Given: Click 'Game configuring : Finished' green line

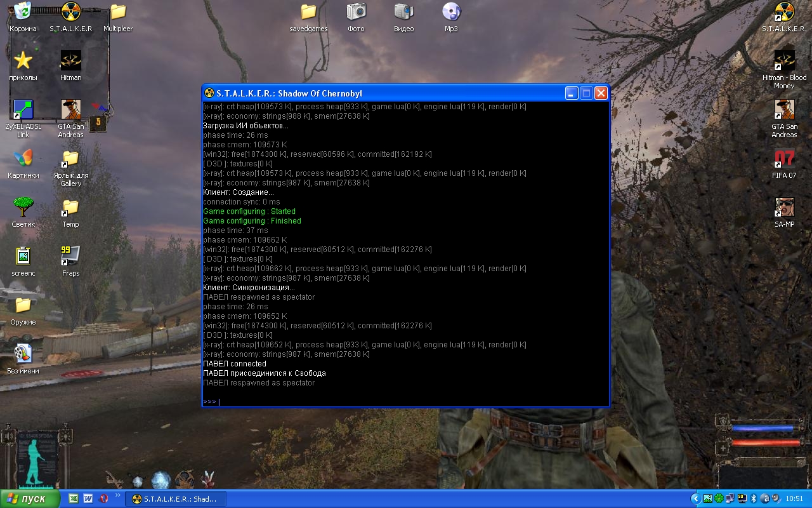Looking at the screenshot, I should 252,221.
